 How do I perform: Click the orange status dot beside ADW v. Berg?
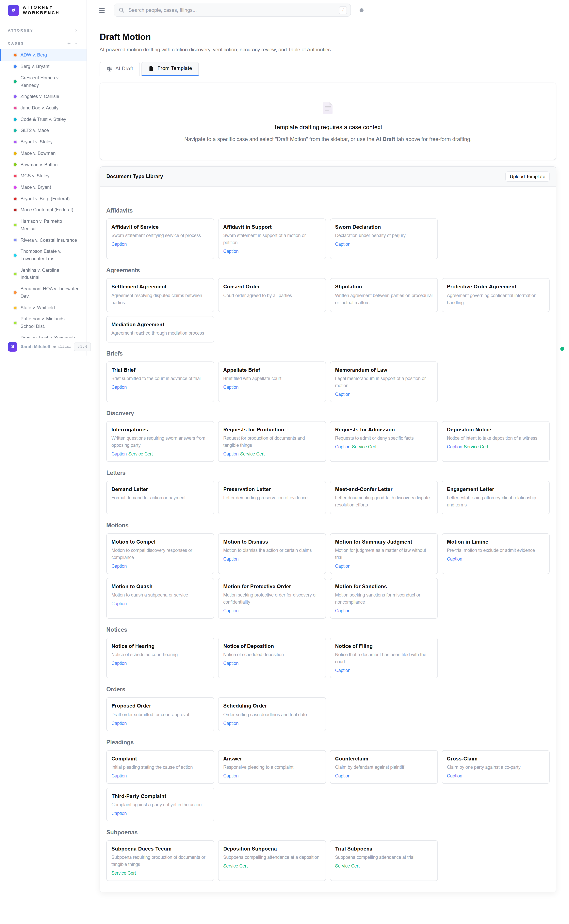coord(15,55)
